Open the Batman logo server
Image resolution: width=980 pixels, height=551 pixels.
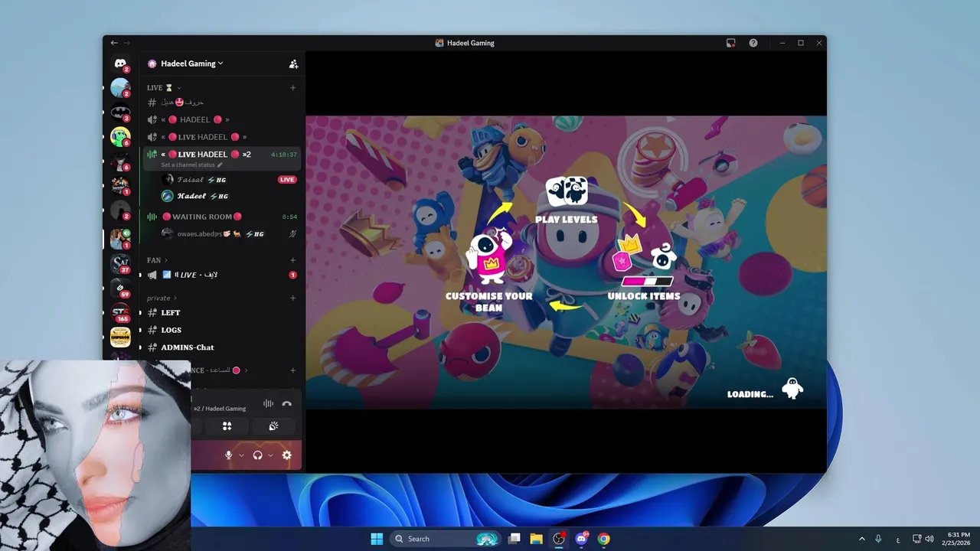pos(120,113)
